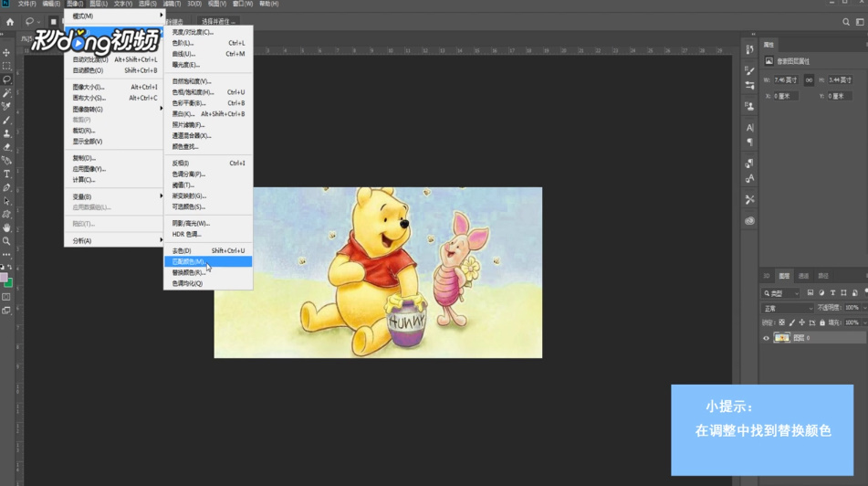
Task: Choose 色阶(L)... menu command
Action: coord(208,43)
